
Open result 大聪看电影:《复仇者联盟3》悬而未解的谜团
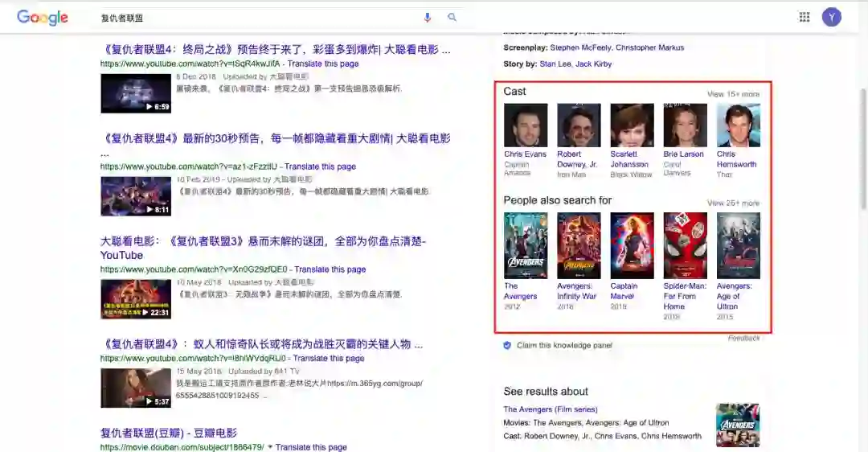coord(263,249)
